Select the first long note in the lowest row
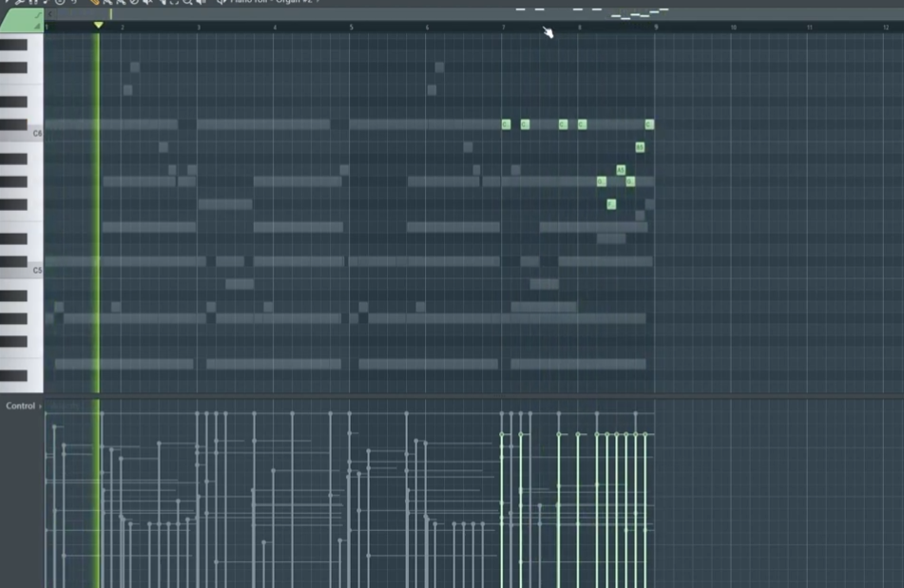This screenshot has height=588, width=904. click(x=124, y=364)
